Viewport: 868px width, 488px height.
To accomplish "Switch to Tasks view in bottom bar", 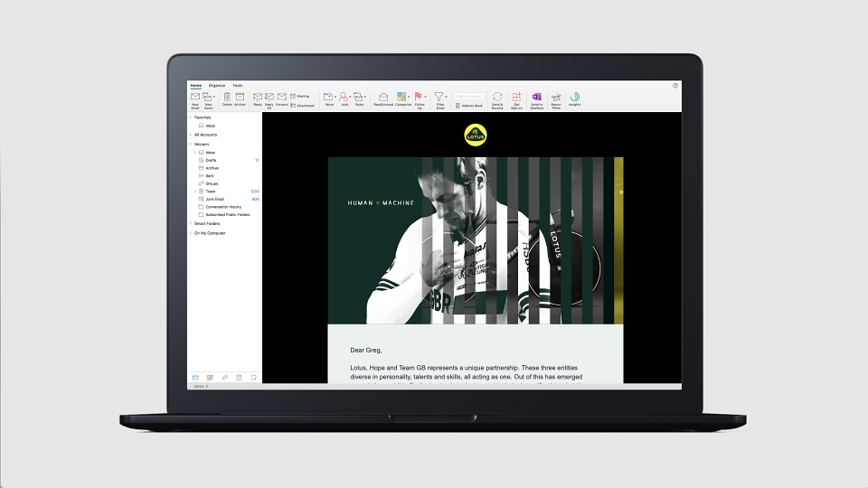I will 239,378.
